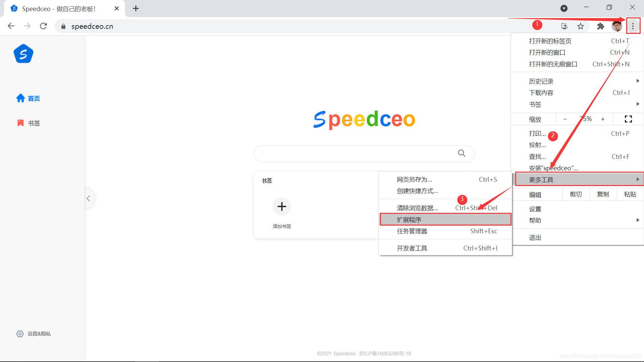Collapse the sidebar with left chevron

[89, 198]
